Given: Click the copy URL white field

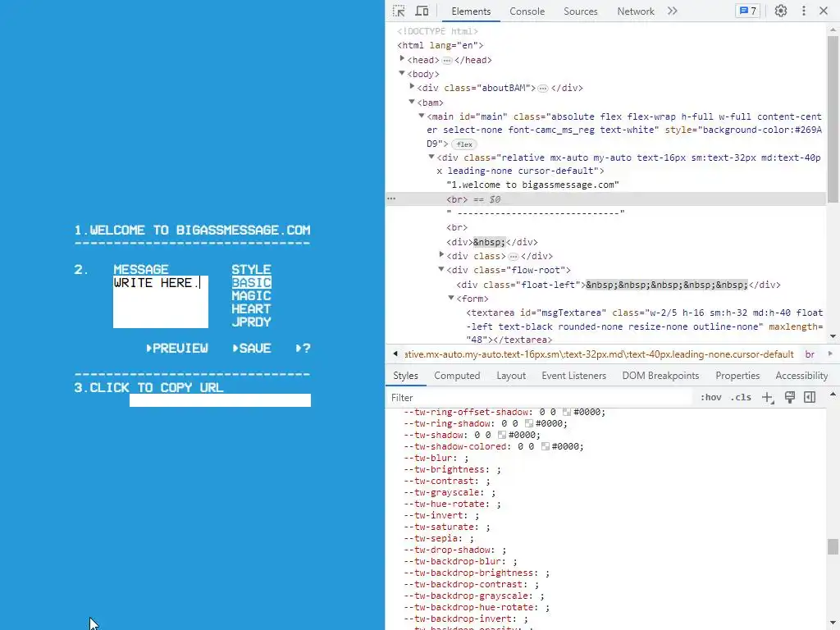Looking at the screenshot, I should point(220,400).
